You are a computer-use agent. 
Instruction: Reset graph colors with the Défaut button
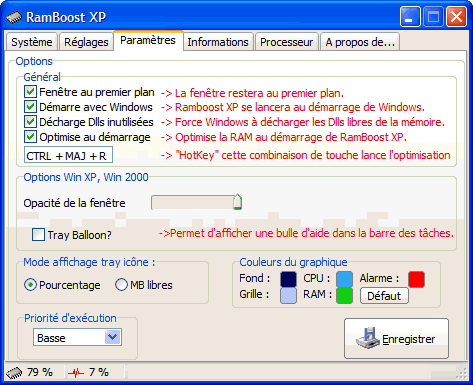pyautogui.click(x=384, y=296)
